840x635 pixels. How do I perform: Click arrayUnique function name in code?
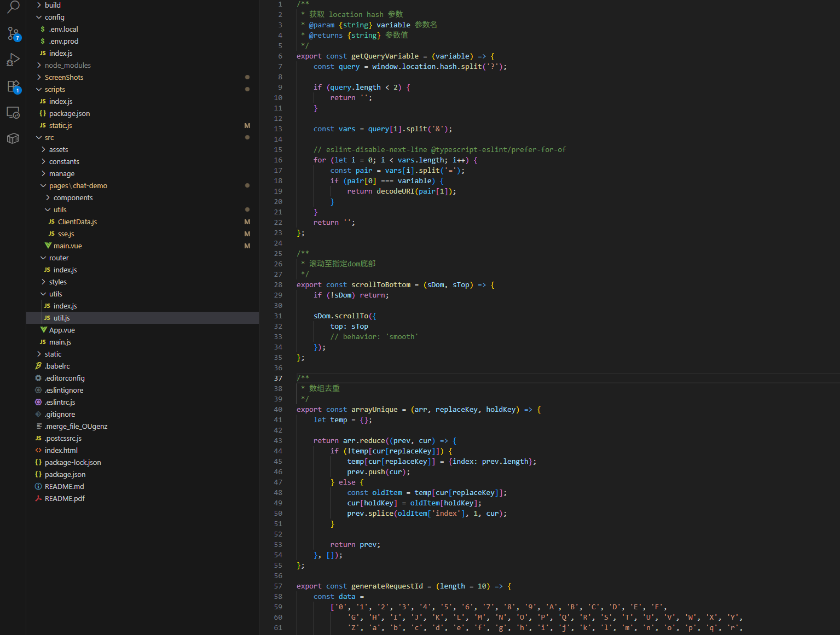click(374, 409)
